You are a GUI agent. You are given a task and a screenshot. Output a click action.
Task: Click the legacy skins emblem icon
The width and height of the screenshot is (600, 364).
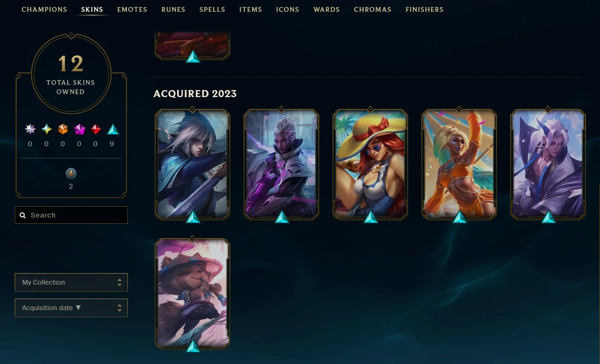71,173
